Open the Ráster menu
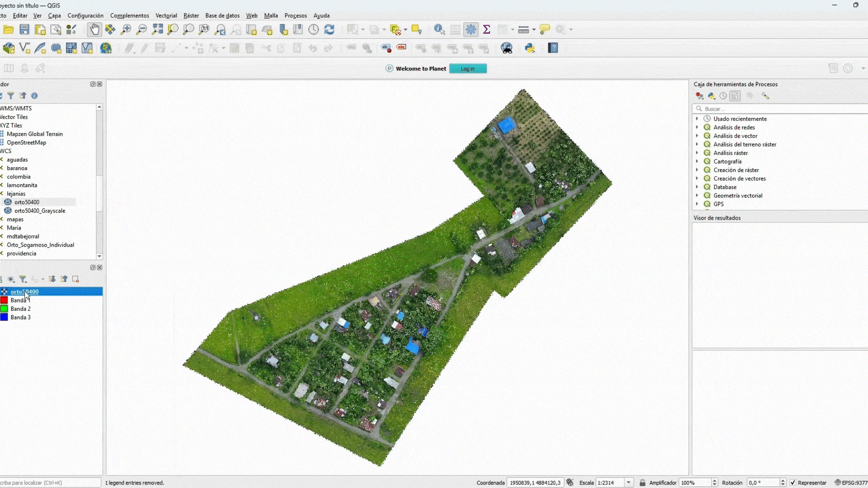This screenshot has width=868, height=488. (191, 15)
